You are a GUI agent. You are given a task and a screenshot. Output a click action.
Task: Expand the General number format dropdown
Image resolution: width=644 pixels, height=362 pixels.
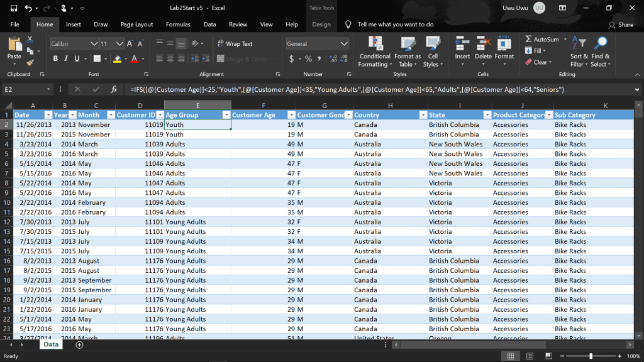[x=344, y=44]
